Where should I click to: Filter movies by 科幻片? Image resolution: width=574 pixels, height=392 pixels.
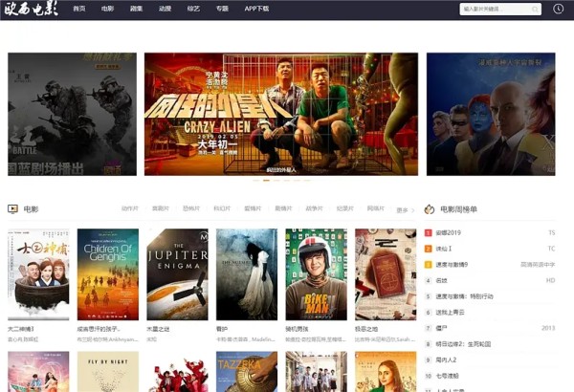(222, 208)
